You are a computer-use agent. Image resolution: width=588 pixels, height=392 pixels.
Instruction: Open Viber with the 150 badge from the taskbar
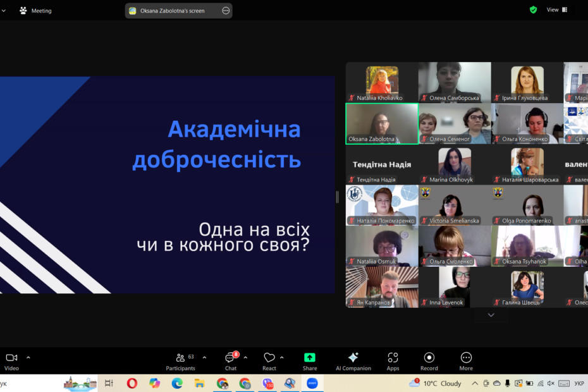(x=267, y=383)
